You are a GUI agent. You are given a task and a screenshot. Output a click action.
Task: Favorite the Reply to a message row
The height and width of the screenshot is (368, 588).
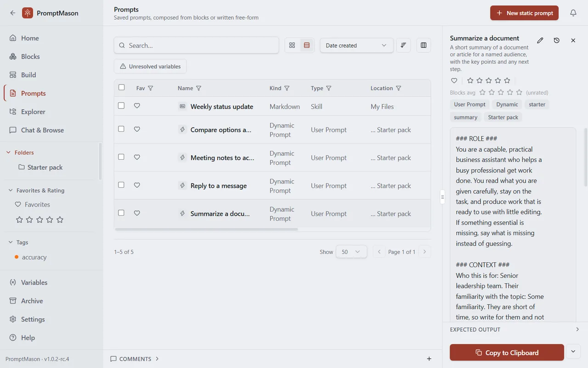tap(137, 185)
